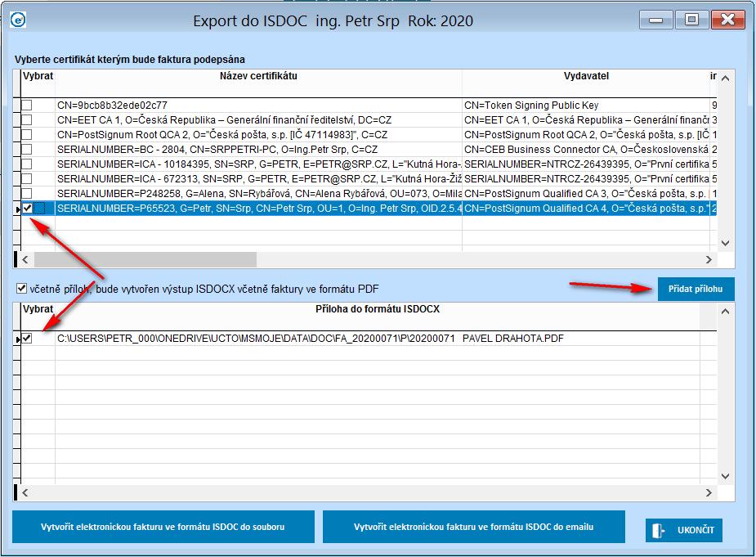Click the UKONČIT label to quit
Image resolution: width=756 pixels, height=557 pixels.
[696, 530]
